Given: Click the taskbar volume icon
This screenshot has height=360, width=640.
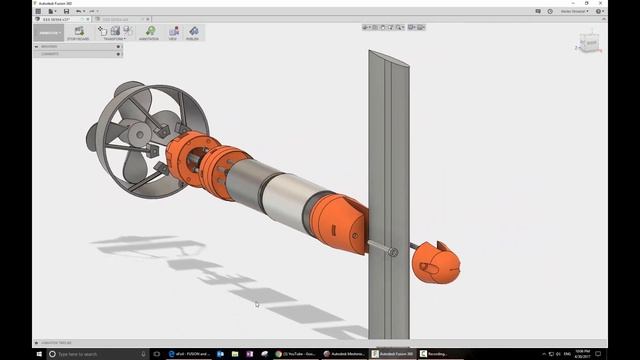Looking at the screenshot, I should (558, 354).
